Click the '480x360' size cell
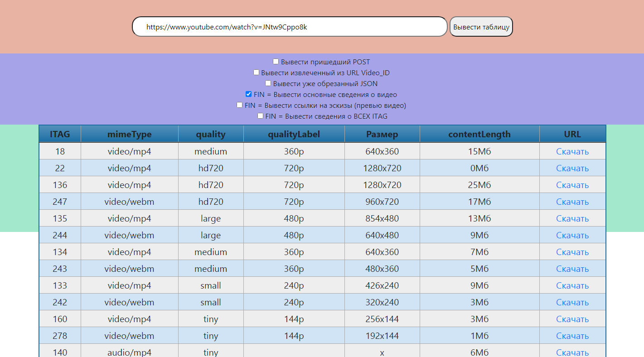Screen dimensions: 644x357 click(382, 269)
